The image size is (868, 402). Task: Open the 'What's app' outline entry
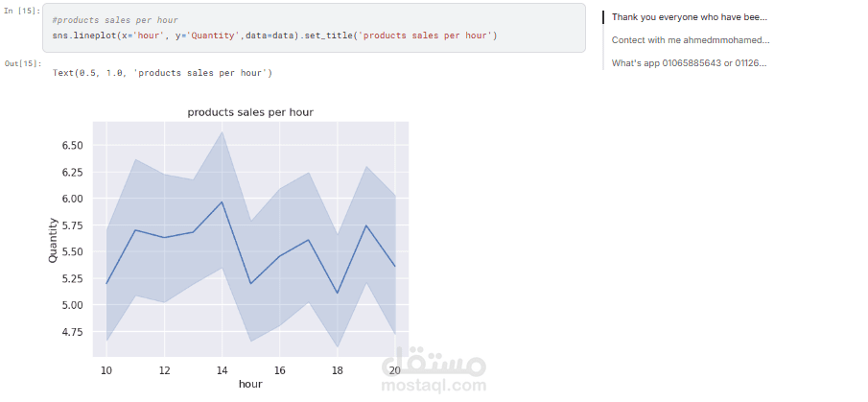(690, 63)
